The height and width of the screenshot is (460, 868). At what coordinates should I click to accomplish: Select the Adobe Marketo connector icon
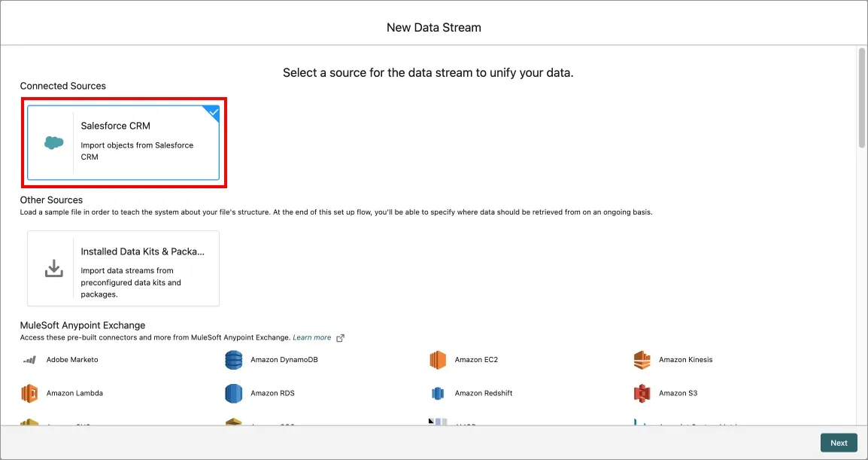pos(29,360)
